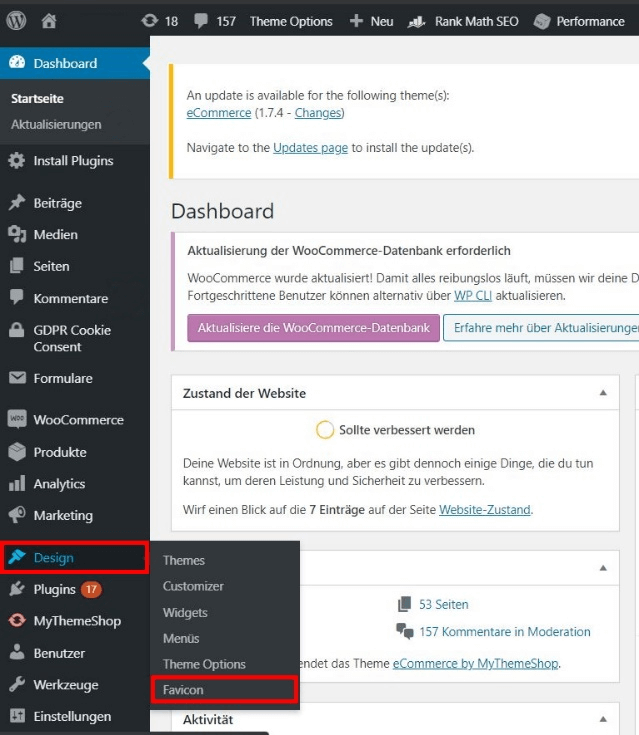Viewport: 639px width, 735px height.
Task: Open comments bubble showing 157
Action: [x=201, y=21]
